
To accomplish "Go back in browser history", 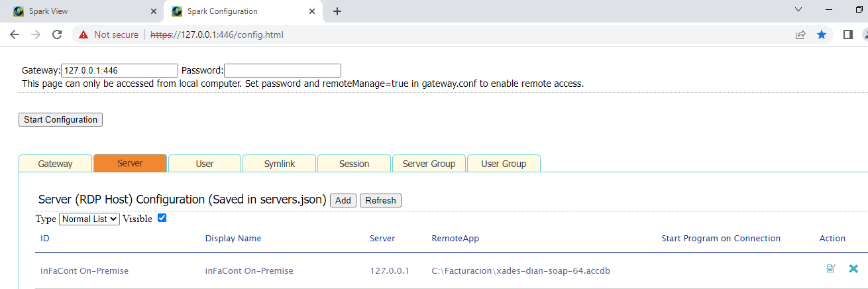I will coord(15,34).
